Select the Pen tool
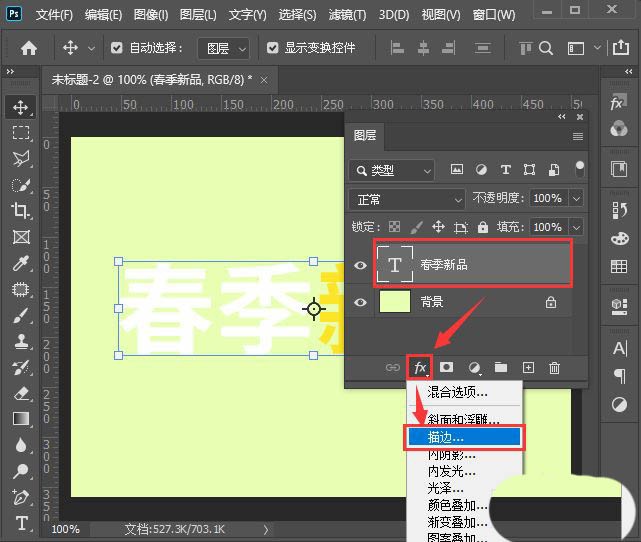 21,497
